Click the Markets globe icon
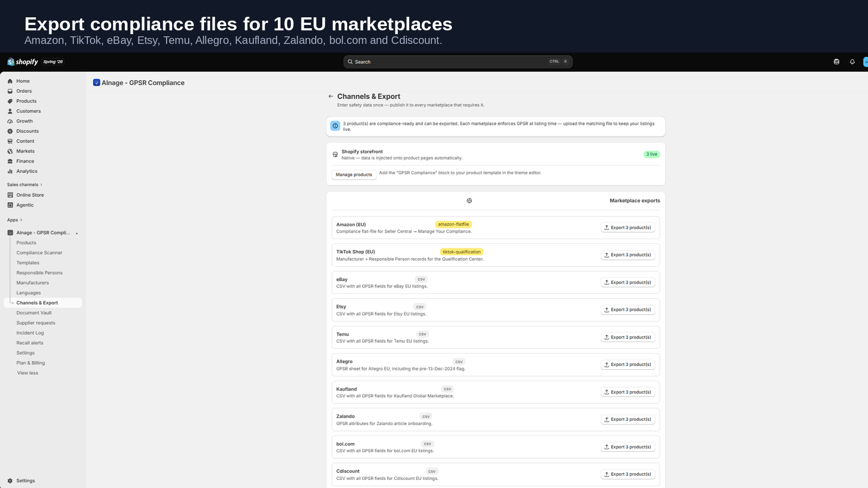 coord(10,151)
